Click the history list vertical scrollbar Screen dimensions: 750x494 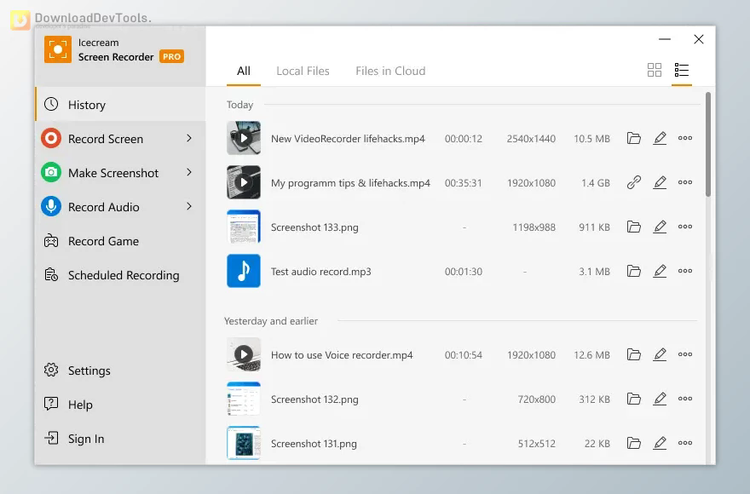click(x=708, y=144)
